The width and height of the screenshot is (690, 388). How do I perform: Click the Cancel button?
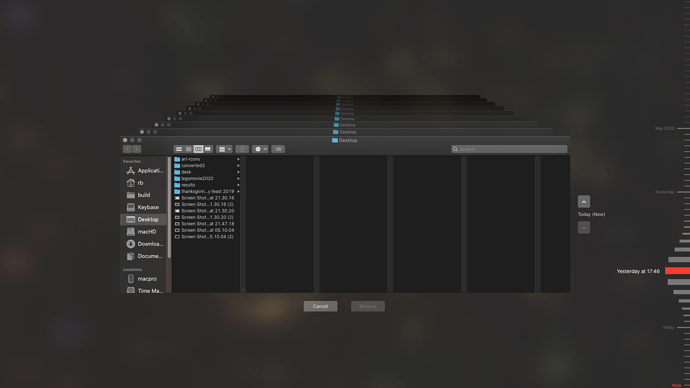click(320, 306)
